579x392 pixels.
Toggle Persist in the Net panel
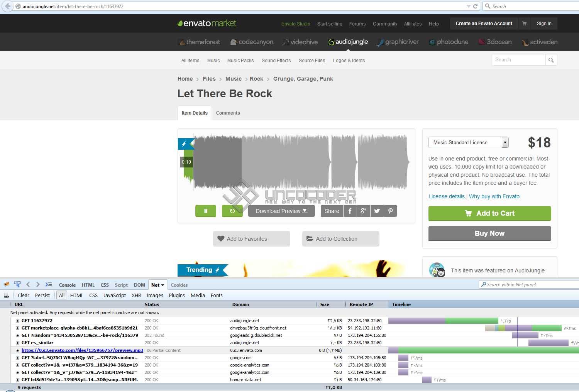[42, 296]
